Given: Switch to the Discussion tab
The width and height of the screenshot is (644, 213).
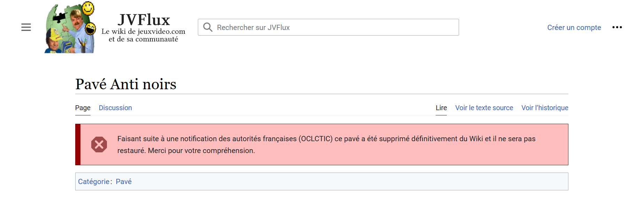Looking at the screenshot, I should click(115, 108).
